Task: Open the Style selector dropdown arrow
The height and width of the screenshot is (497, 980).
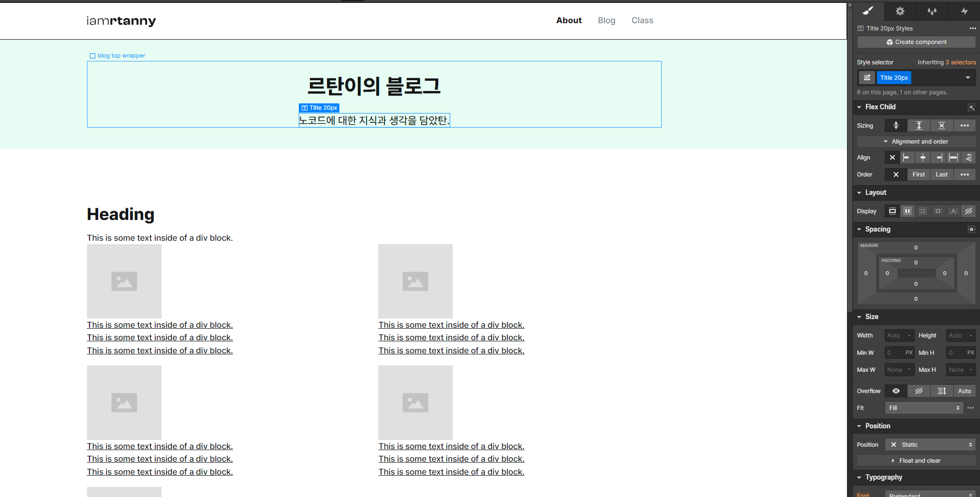Action: pos(967,77)
